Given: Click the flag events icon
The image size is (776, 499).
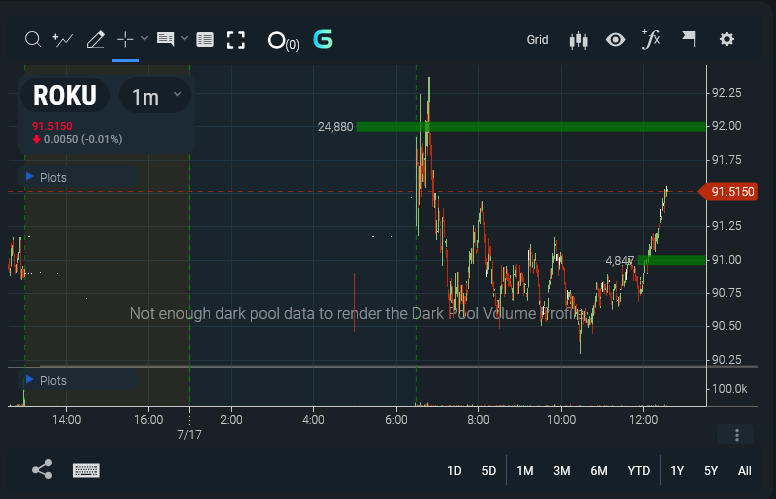Looking at the screenshot, I should click(x=689, y=39).
